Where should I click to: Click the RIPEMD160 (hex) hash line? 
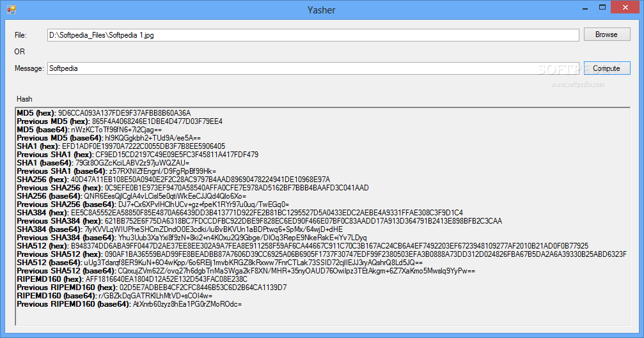point(132,279)
